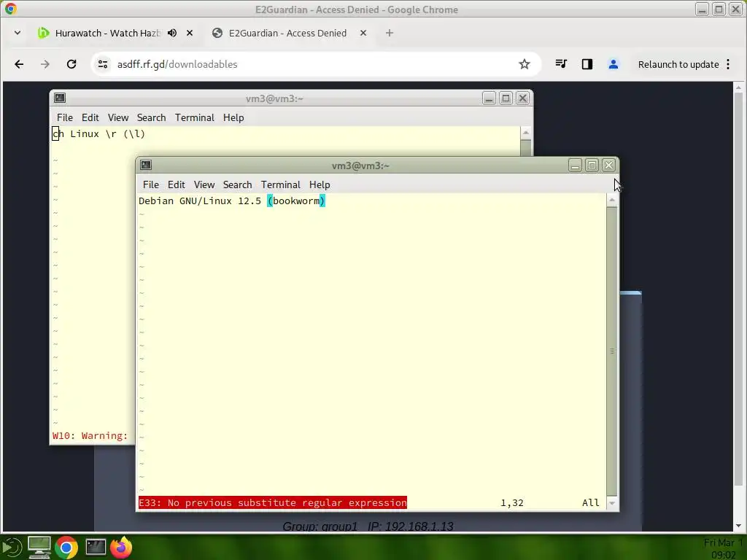Open Help menu in front terminal
This screenshot has height=560, width=747.
click(320, 184)
